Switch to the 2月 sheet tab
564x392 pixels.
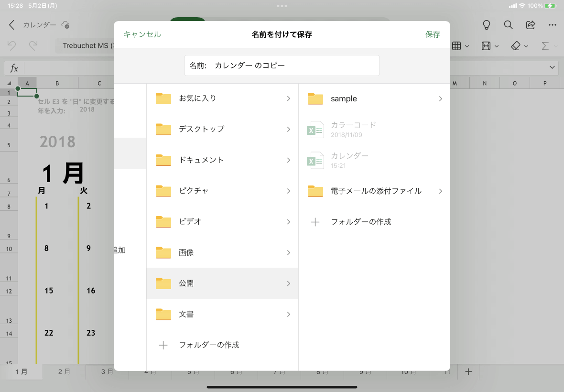(x=64, y=371)
